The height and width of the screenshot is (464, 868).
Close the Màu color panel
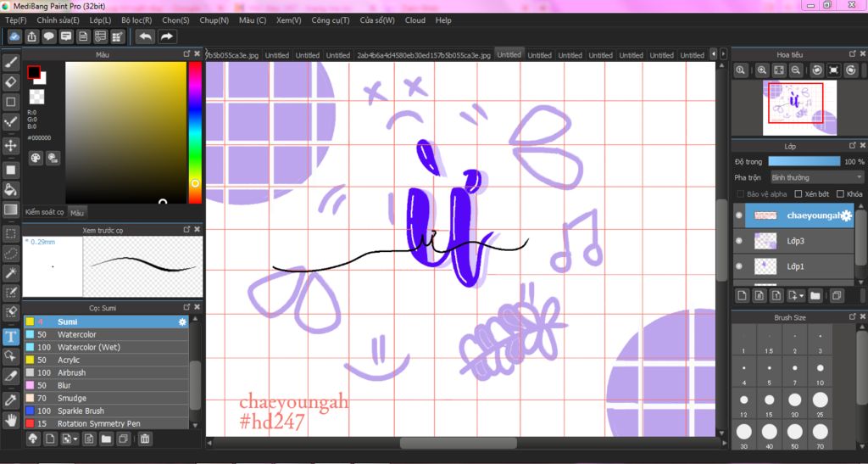(197, 53)
